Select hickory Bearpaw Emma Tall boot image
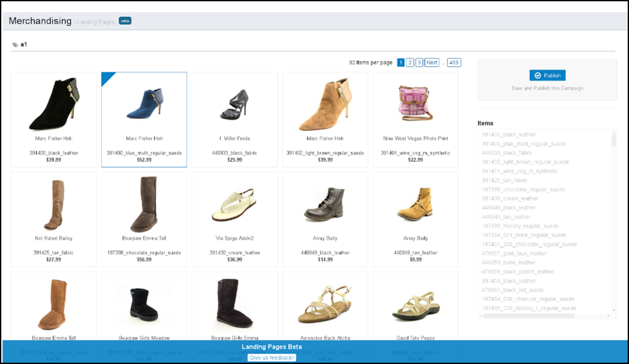This screenshot has width=629, height=364. click(x=53, y=304)
